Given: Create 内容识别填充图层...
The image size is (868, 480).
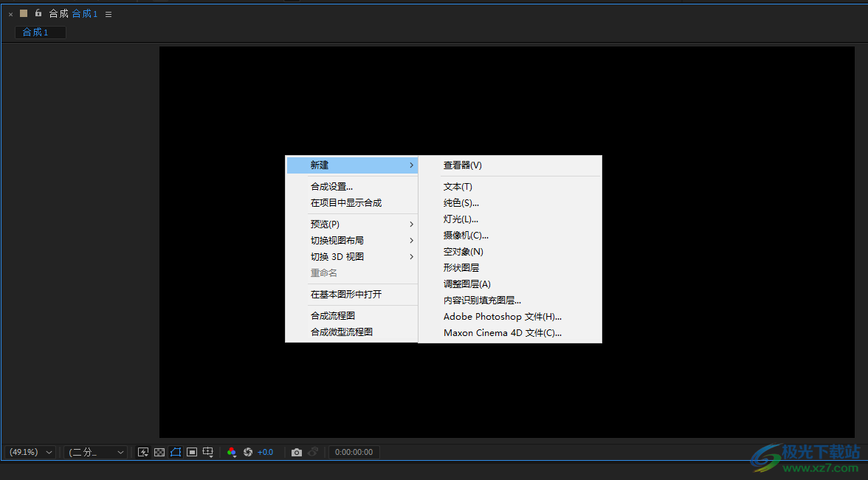Looking at the screenshot, I should tap(510, 300).
